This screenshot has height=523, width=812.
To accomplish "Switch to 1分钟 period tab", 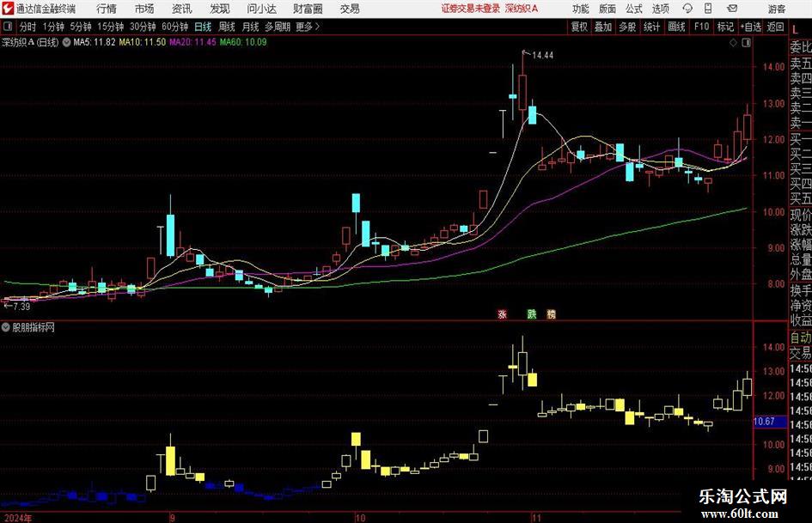I will pos(52,27).
